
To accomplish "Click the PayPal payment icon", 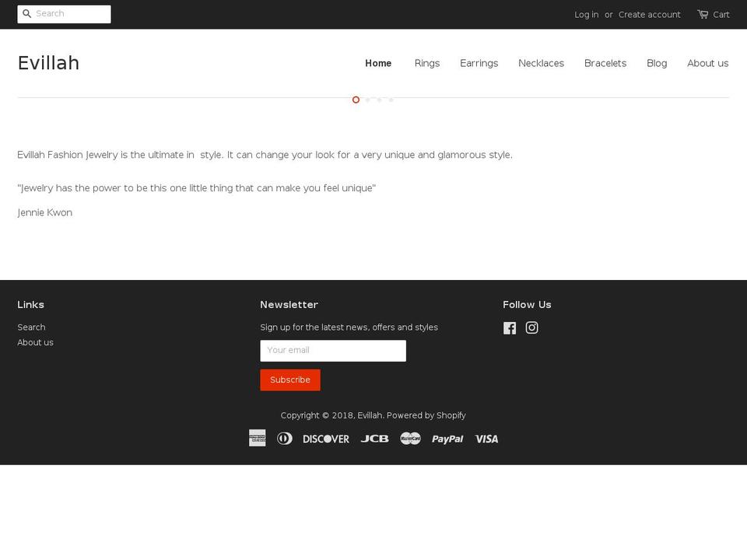I will pos(447,439).
